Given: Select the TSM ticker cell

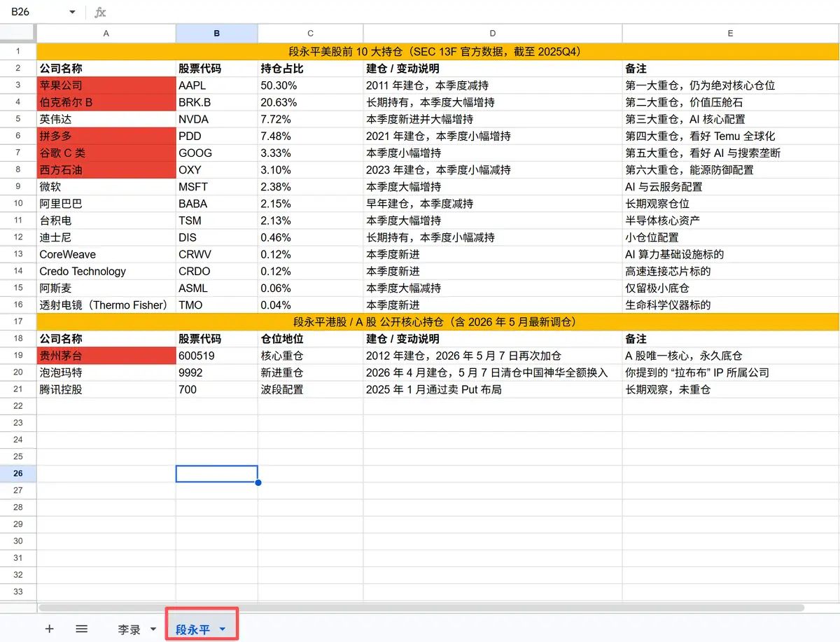Looking at the screenshot, I should click(217, 221).
